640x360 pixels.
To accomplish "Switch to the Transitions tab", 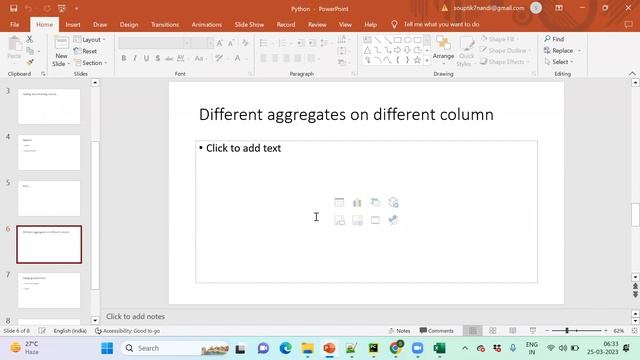I will (x=165, y=24).
